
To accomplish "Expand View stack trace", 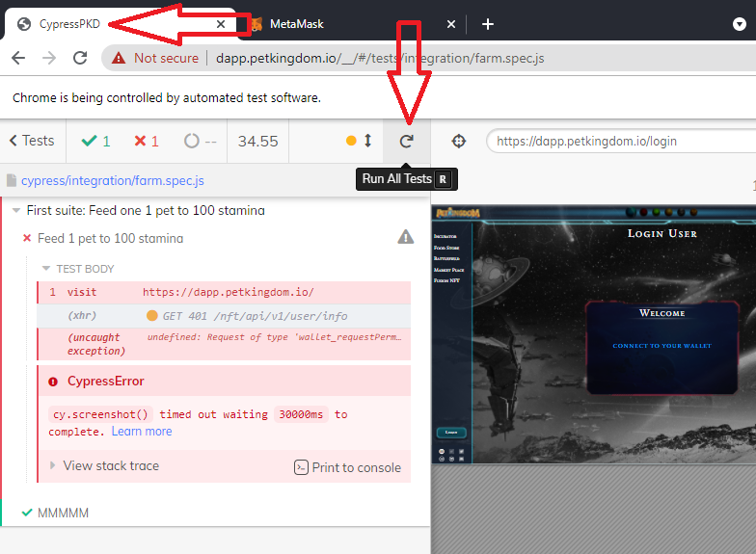I will [111, 466].
